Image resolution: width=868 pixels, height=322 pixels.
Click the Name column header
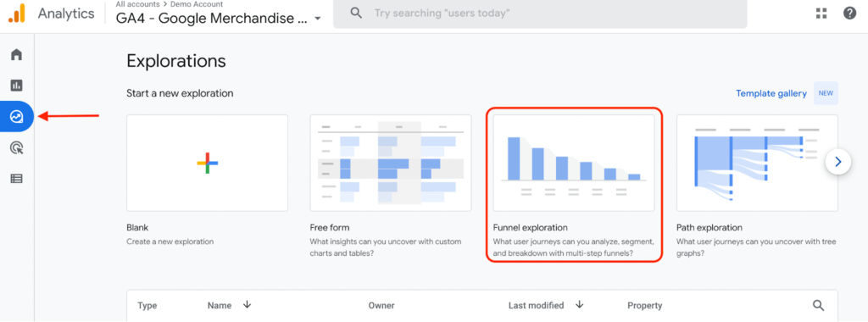(219, 305)
